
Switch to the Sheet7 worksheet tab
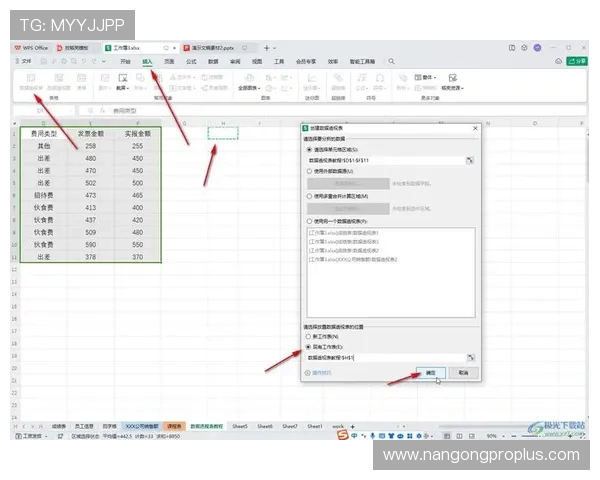point(290,426)
